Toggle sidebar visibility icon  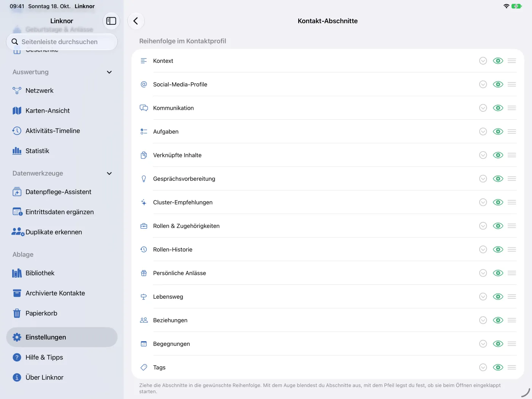111,21
